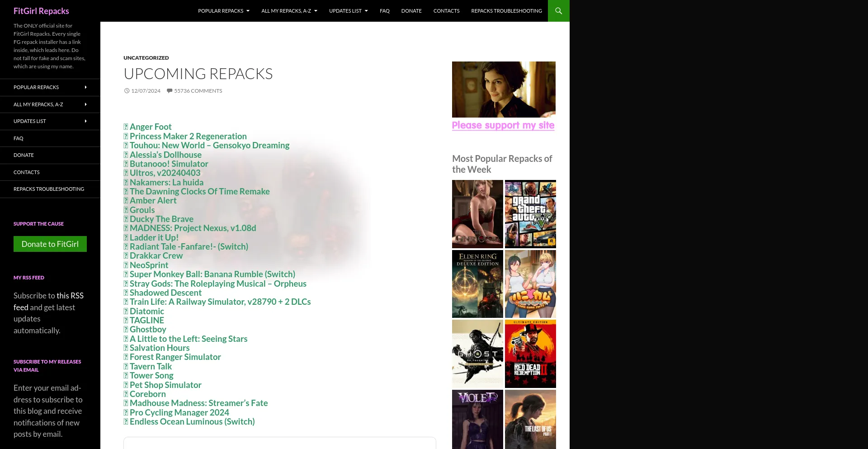Open the first popular repack cover, left of Grand Theft Auto V
Viewport: 868px width, 449px height.
477,214
